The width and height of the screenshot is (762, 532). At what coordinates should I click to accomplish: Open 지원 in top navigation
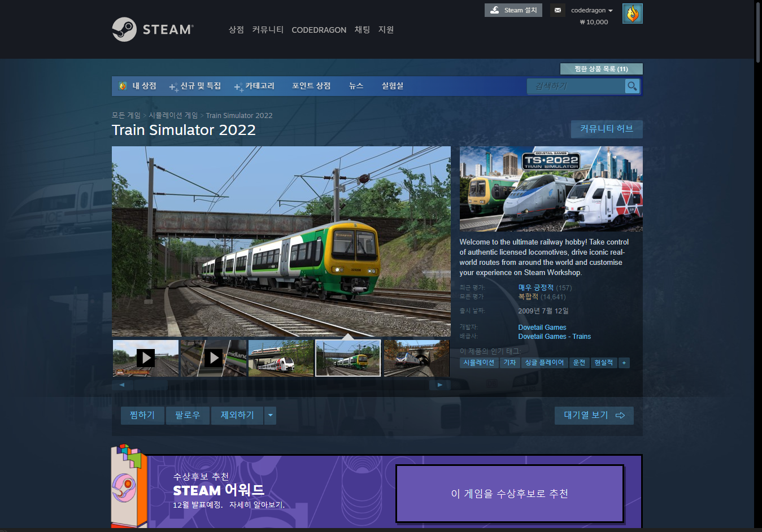click(386, 29)
